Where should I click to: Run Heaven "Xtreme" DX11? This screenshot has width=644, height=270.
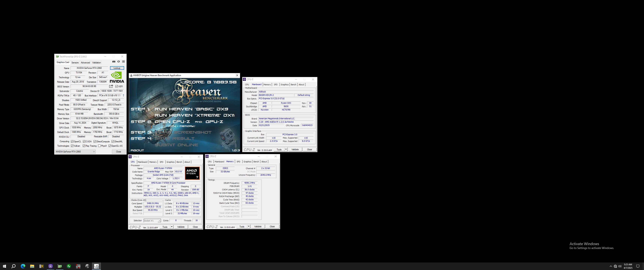point(195,115)
